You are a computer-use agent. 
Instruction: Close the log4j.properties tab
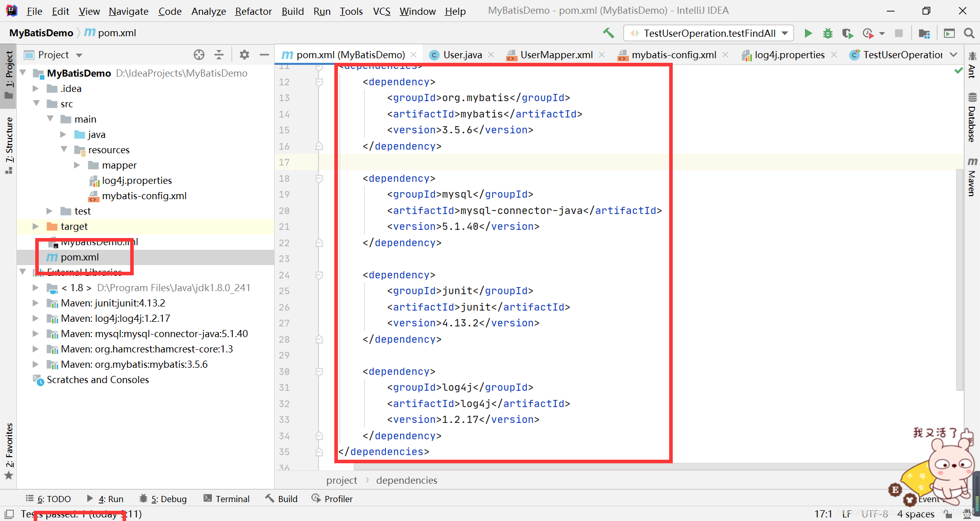click(834, 55)
